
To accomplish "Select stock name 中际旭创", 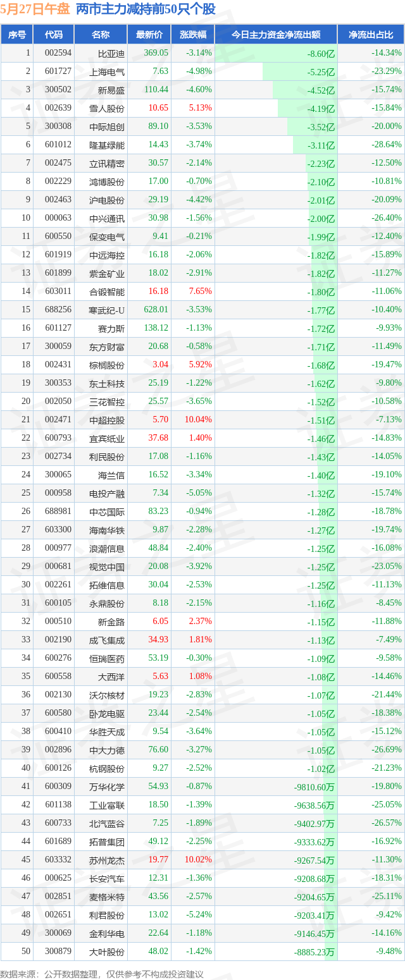I will coord(107,126).
